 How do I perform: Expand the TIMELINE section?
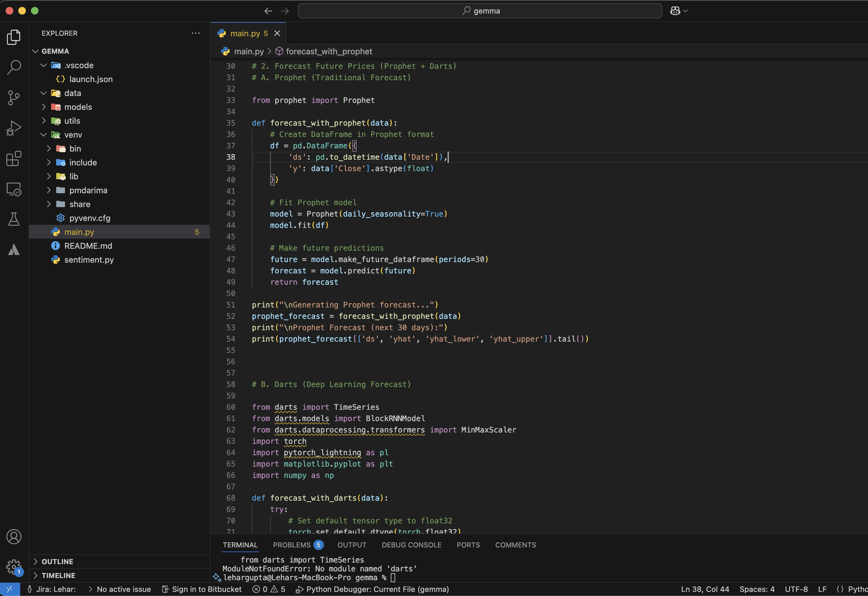coord(119,575)
